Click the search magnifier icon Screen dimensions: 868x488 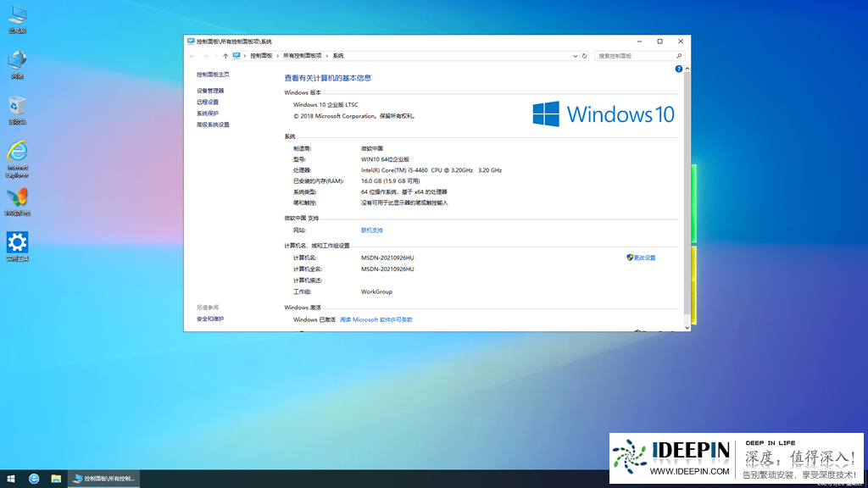click(x=679, y=56)
